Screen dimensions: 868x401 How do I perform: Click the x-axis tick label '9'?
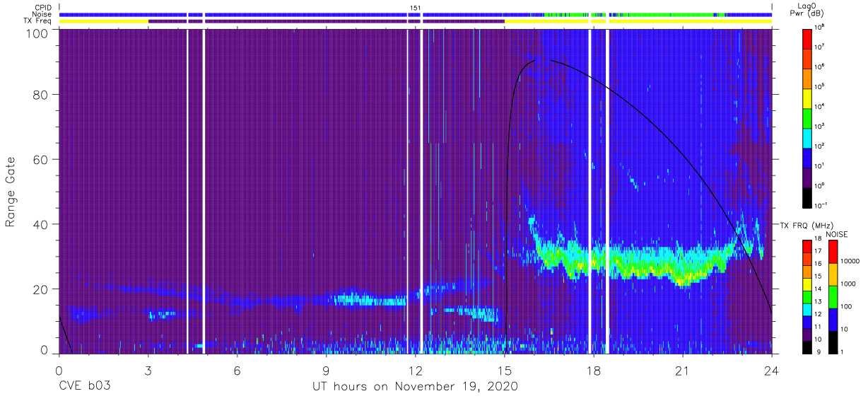327,370
